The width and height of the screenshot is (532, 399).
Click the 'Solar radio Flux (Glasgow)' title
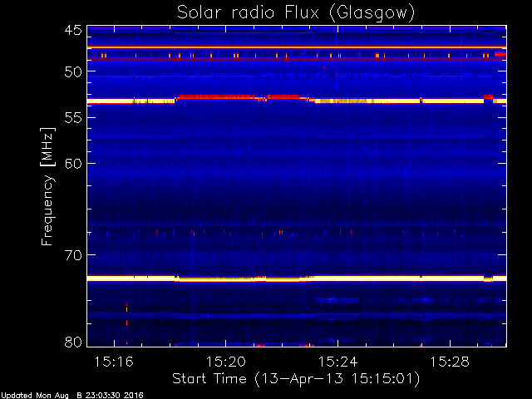[296, 13]
